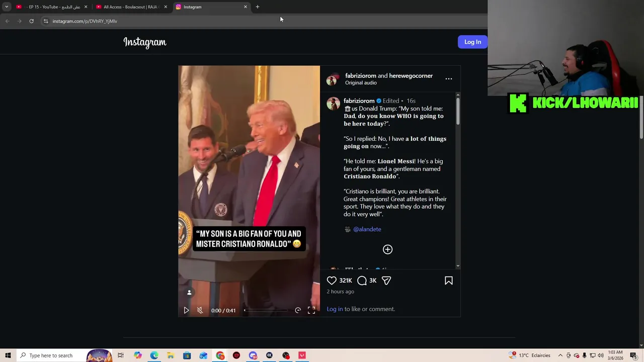644x362 pixels.
Task: Close the All Access Boulacsout tab
Action: click(166, 7)
